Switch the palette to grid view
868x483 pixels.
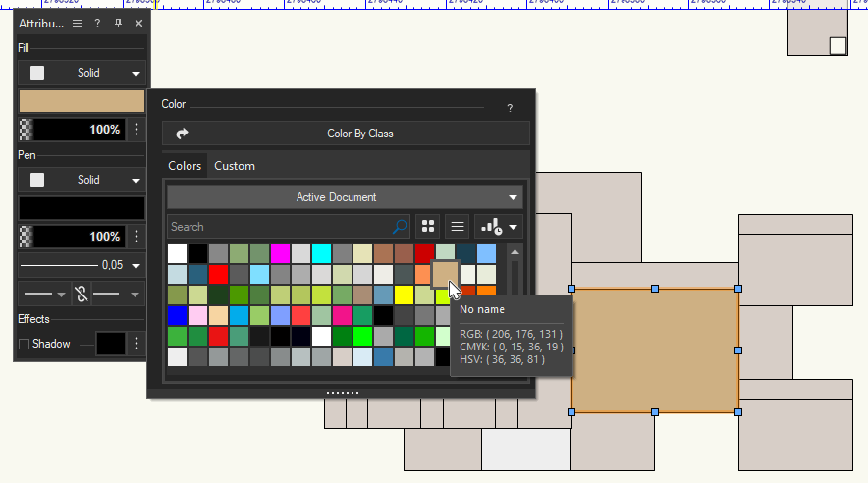coord(428,226)
